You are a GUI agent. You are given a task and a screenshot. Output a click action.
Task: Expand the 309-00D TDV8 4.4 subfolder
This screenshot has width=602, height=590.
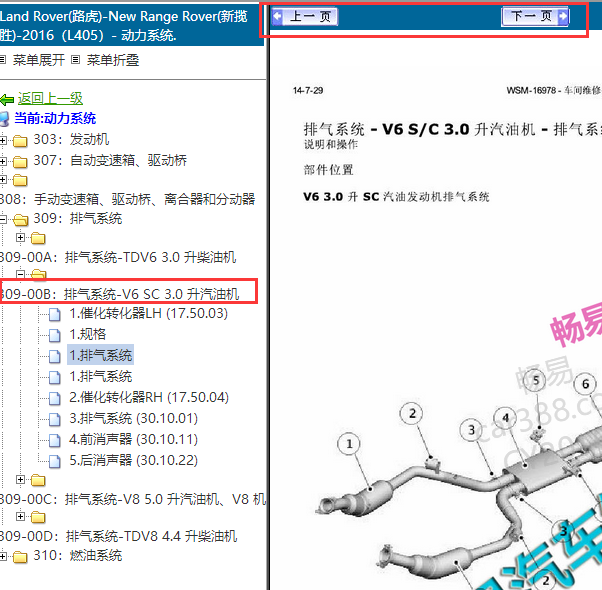pos(20,516)
